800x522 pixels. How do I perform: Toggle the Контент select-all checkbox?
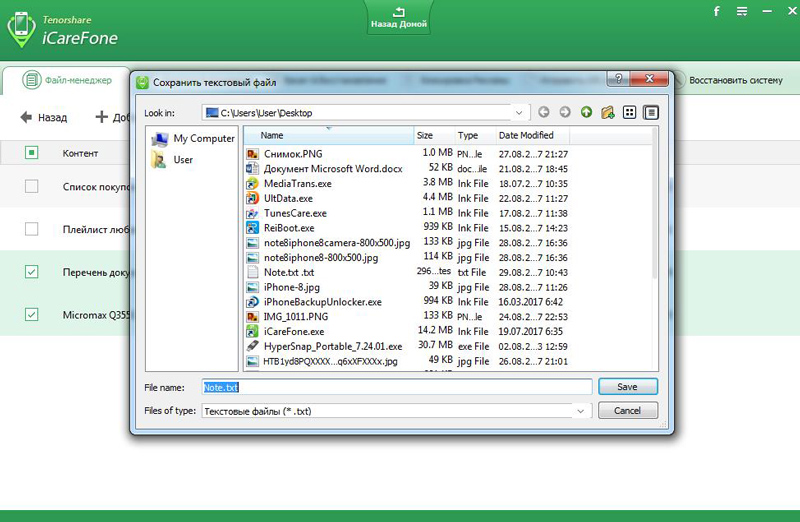click(32, 153)
